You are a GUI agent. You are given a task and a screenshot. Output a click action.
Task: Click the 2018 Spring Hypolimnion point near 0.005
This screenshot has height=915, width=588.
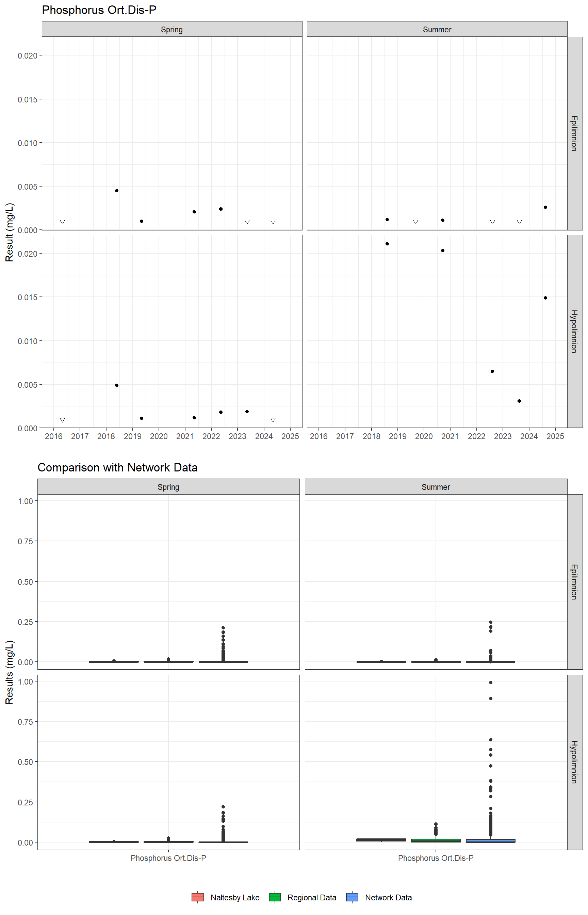pyautogui.click(x=117, y=385)
